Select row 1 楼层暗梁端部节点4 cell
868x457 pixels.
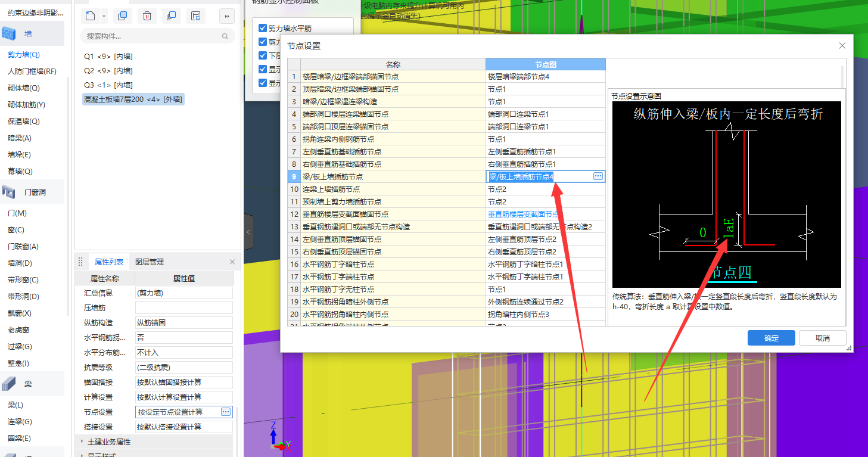pos(545,76)
